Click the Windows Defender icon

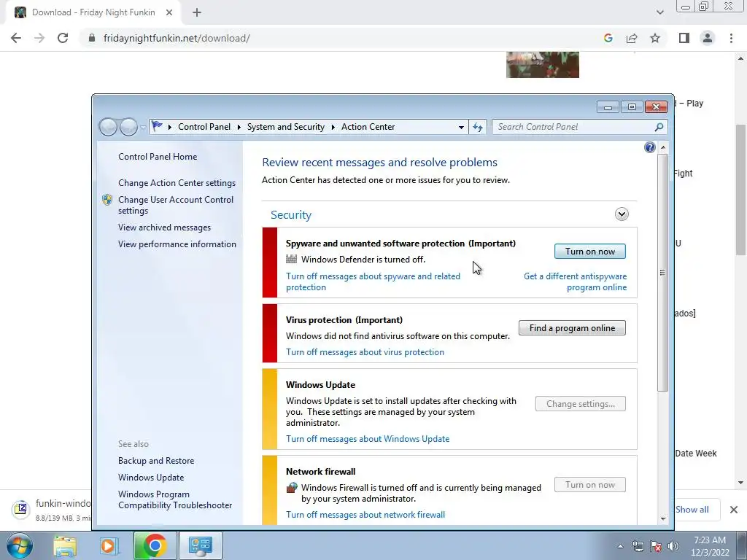click(292, 259)
